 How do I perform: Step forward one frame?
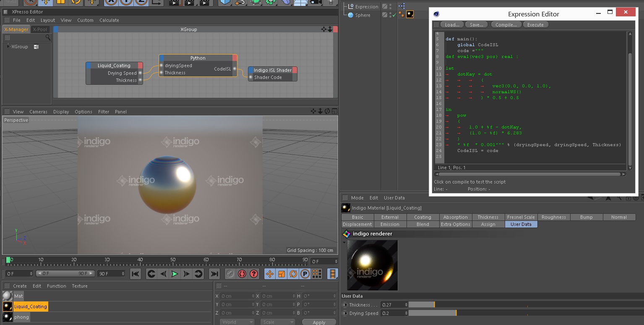point(187,274)
